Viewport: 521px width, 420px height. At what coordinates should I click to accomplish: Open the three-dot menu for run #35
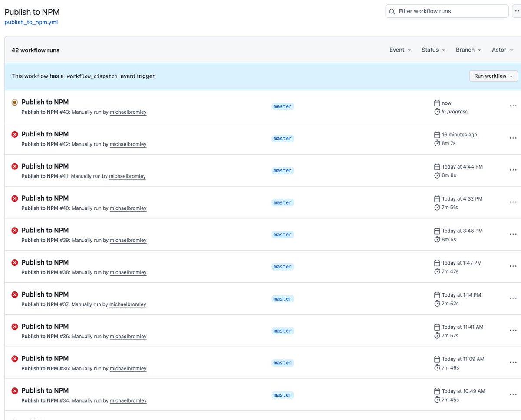[513, 363]
